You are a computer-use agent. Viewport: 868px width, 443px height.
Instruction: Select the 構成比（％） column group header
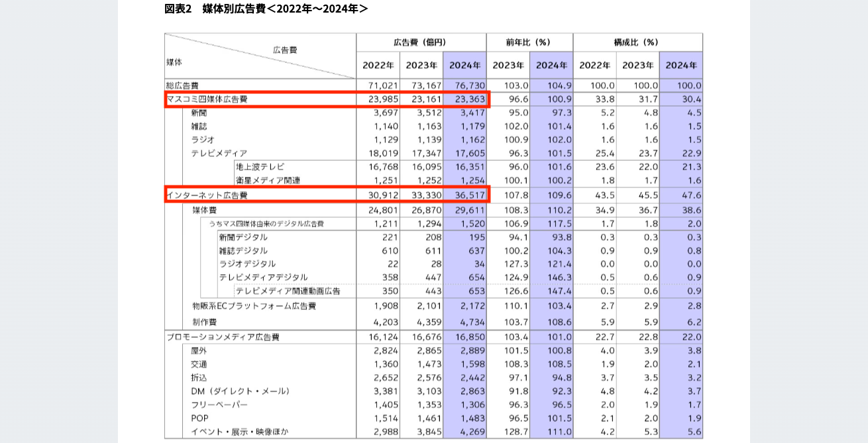click(x=636, y=42)
